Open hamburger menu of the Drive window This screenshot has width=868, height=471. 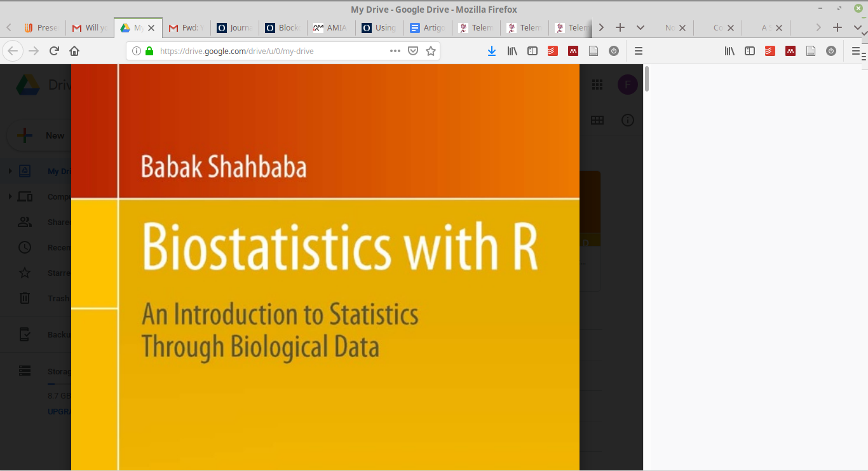(639, 51)
